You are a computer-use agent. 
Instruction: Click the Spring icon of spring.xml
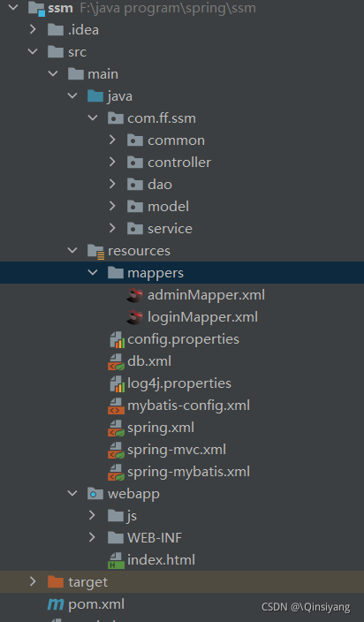[116, 428]
